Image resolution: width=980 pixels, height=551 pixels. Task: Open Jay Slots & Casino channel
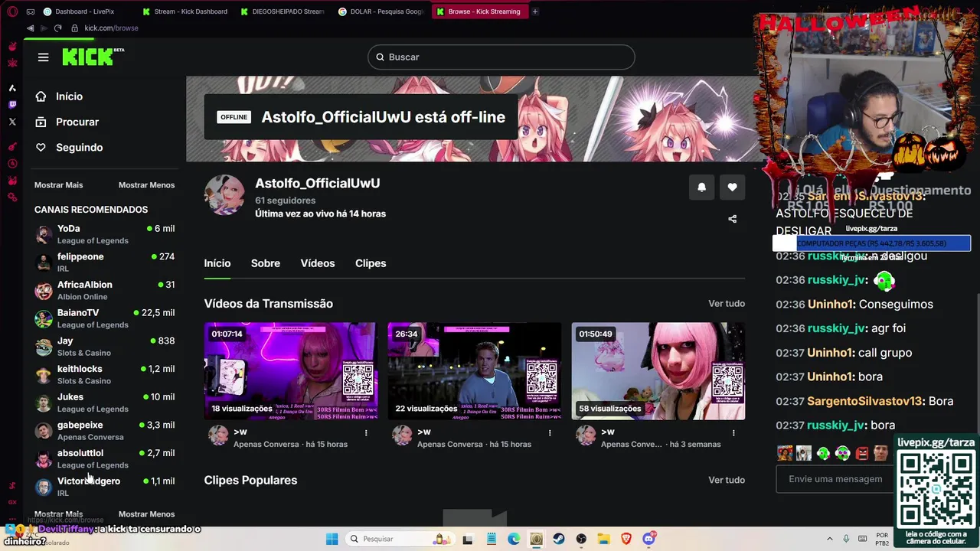[105, 347]
